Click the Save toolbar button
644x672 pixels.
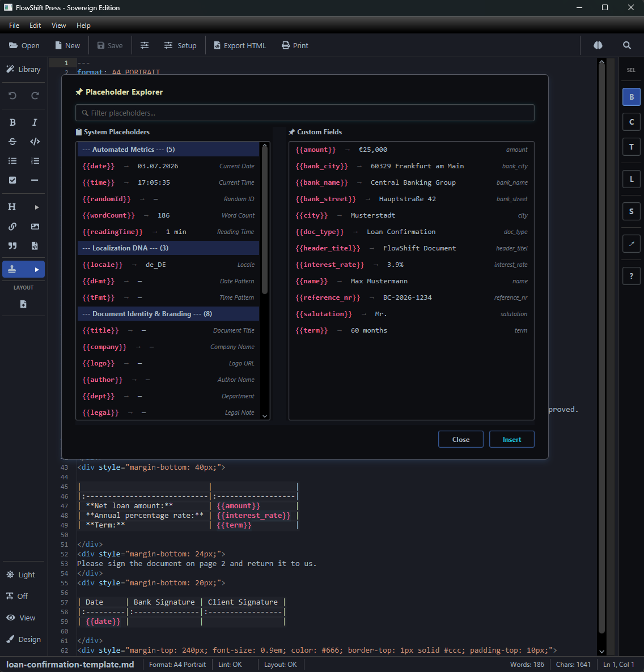tap(110, 45)
